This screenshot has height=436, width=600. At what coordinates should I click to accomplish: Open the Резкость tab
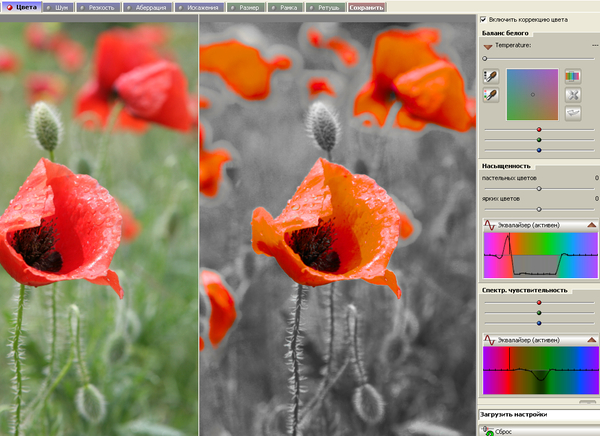(x=98, y=7)
